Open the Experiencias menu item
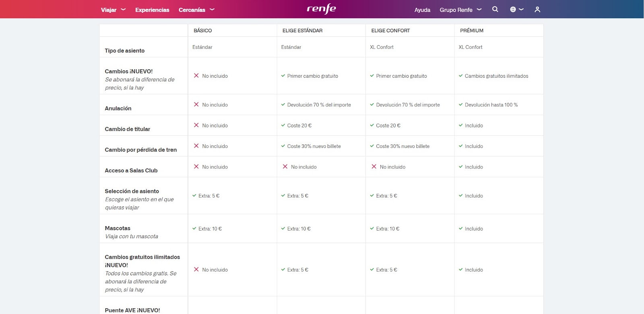The width and height of the screenshot is (644, 314). [152, 10]
